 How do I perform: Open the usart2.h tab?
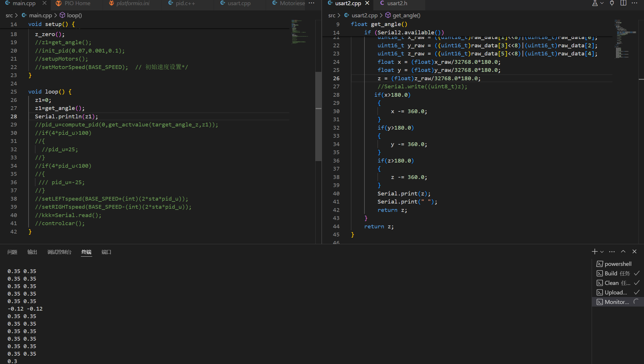pyautogui.click(x=397, y=3)
